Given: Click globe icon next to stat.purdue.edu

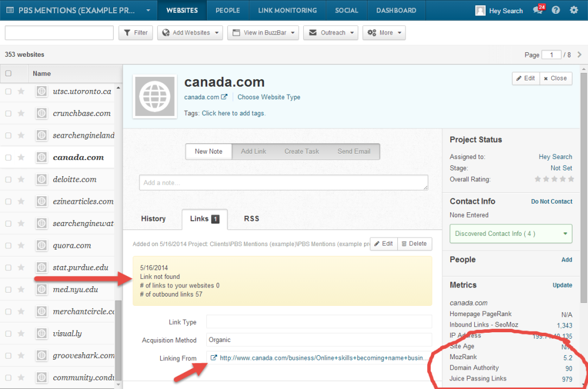Looking at the screenshot, I should 41,267.
